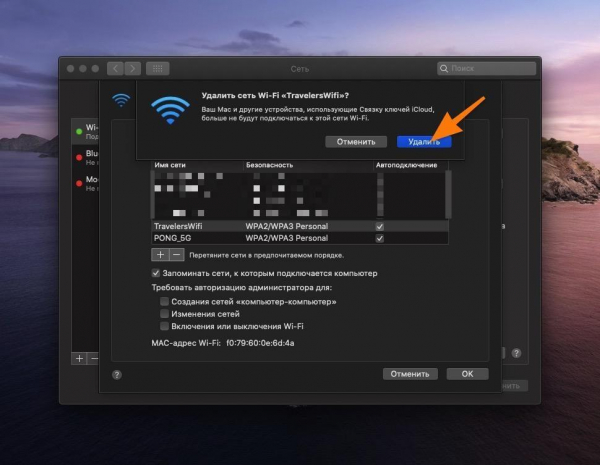Viewport: 600px width, 465px height.
Task: Click the network list vertical scrollbar
Action: coord(448,194)
